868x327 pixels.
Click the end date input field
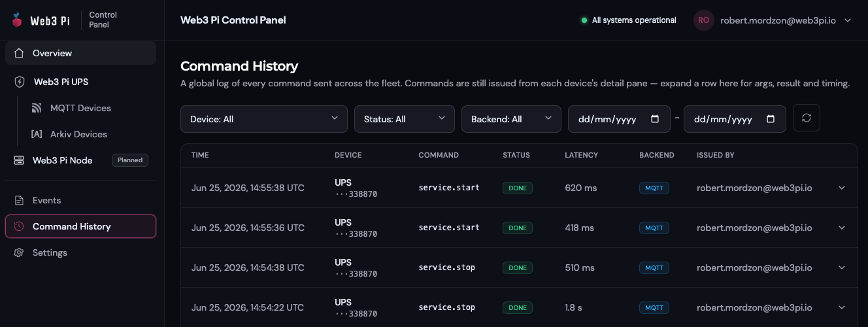pyautogui.click(x=735, y=119)
